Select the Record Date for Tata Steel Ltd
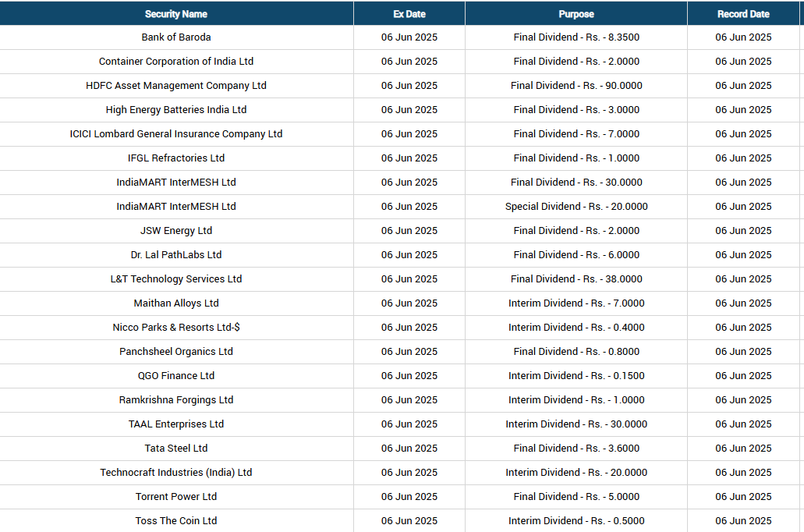This screenshot has width=804, height=532. pyautogui.click(x=743, y=448)
